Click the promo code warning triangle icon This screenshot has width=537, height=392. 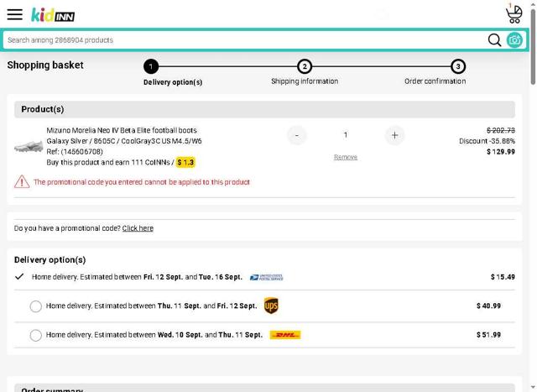(x=22, y=181)
